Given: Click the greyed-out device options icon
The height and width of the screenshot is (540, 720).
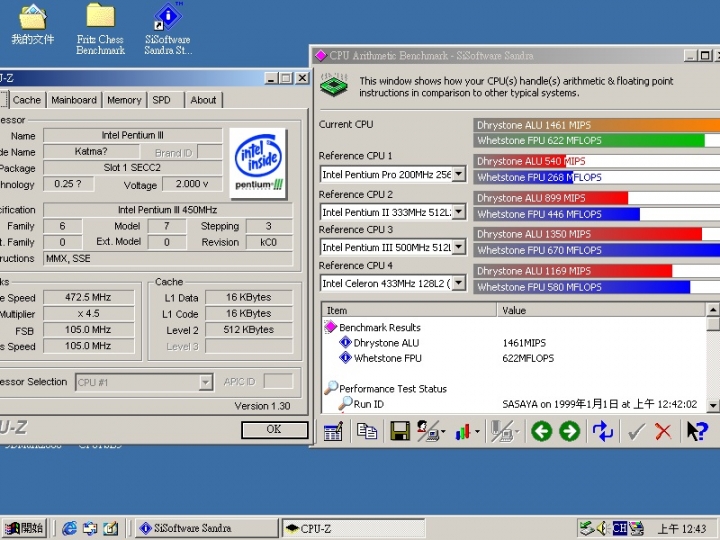Looking at the screenshot, I should point(502,431).
